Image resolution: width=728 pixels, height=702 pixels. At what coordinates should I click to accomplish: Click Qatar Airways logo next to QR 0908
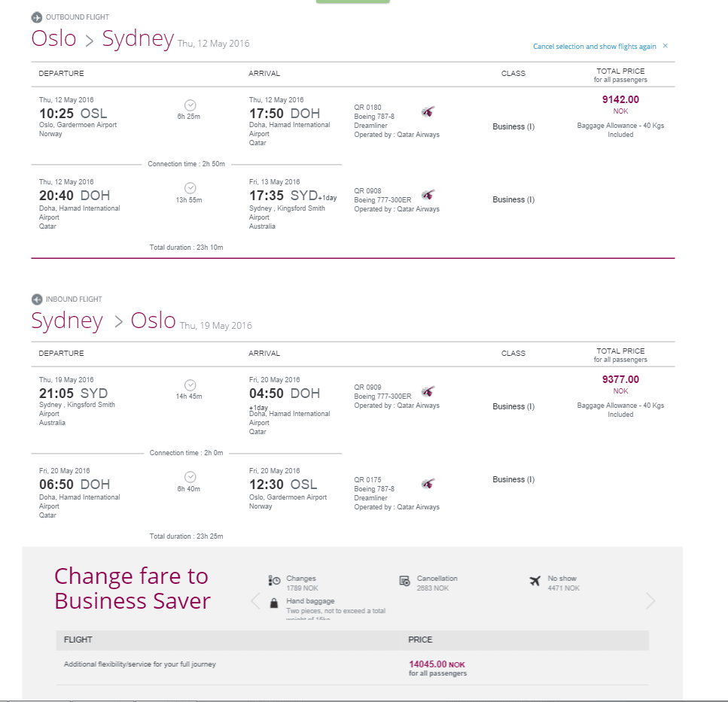click(x=428, y=195)
